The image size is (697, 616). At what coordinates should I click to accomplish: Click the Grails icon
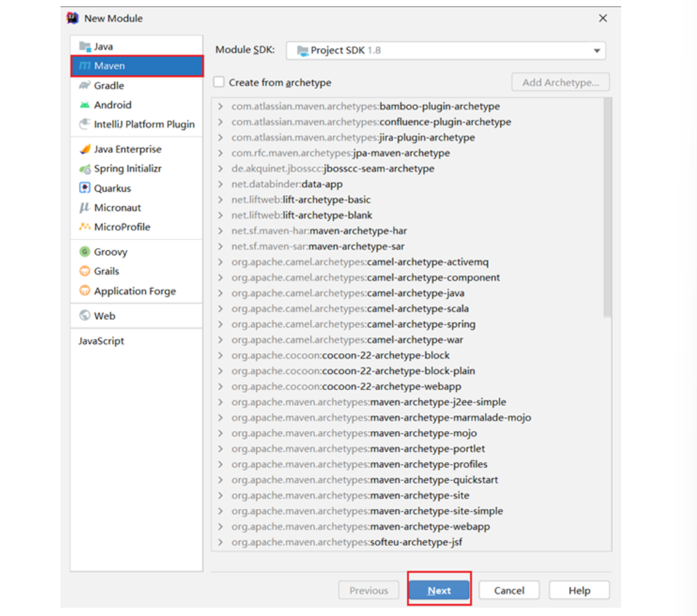[84, 271]
